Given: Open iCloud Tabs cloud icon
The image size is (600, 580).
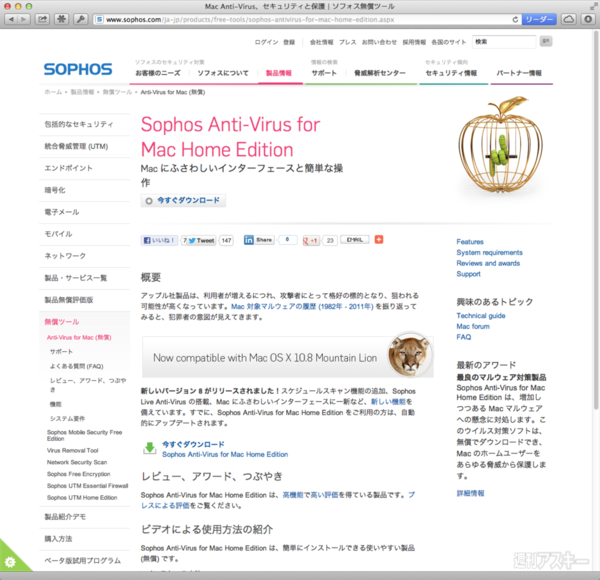Looking at the screenshot, I should tap(569, 19).
